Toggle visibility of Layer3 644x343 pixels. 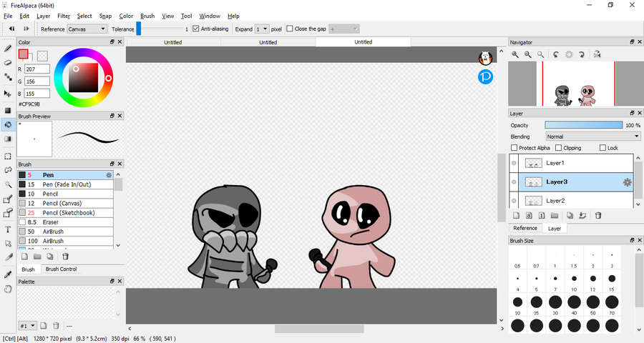514,182
